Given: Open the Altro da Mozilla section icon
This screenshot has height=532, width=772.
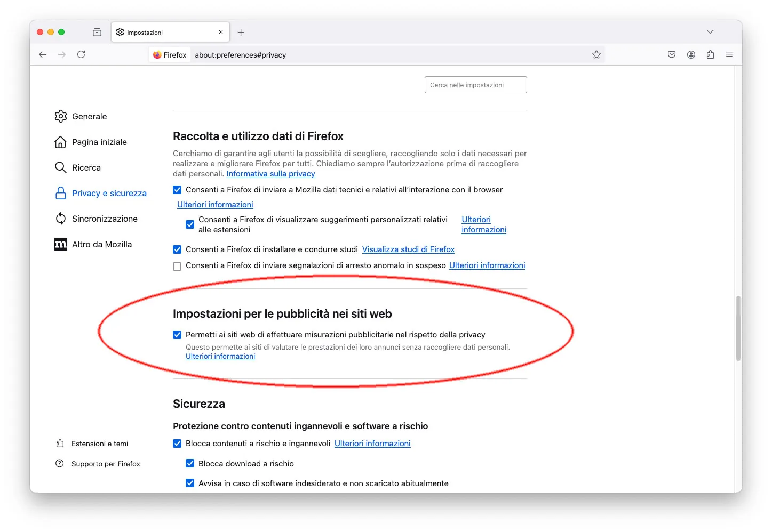Looking at the screenshot, I should pos(61,244).
